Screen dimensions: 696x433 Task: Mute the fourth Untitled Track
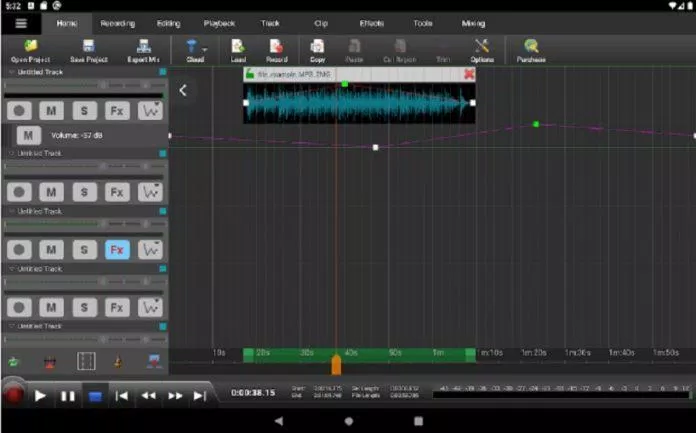pyautogui.click(x=51, y=307)
